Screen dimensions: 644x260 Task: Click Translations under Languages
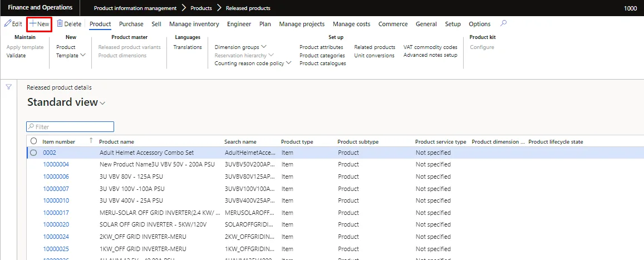click(188, 47)
